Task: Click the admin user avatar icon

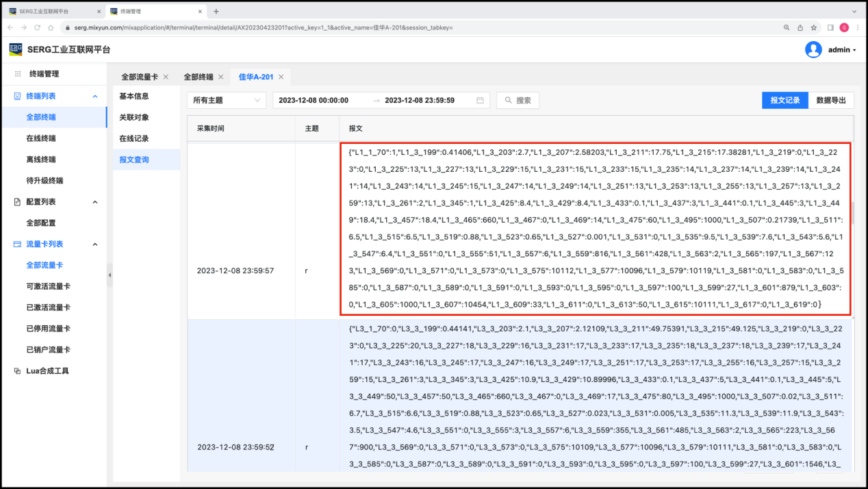Action: [x=813, y=49]
